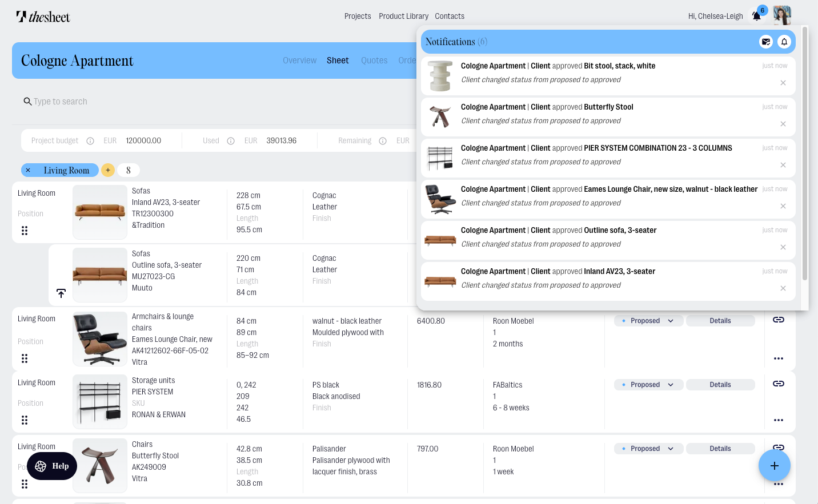The image size is (818, 504).
Task: Dismiss the Eames Lounge Chair notification
Action: [x=783, y=206]
